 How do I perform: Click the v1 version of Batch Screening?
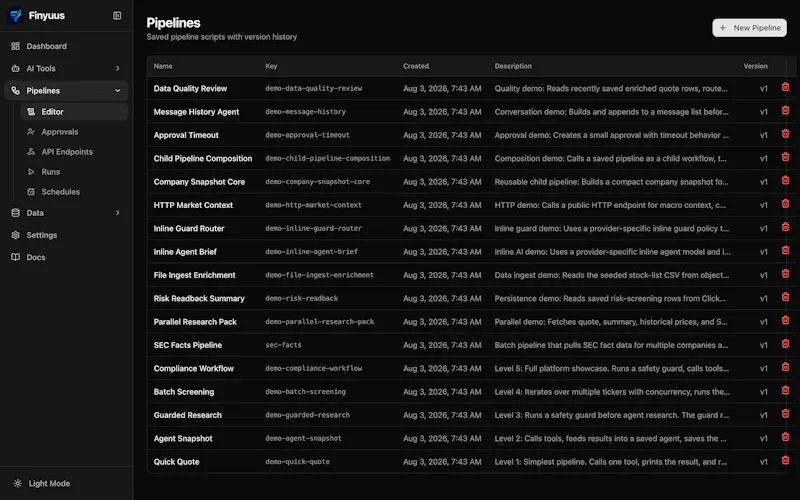point(763,392)
